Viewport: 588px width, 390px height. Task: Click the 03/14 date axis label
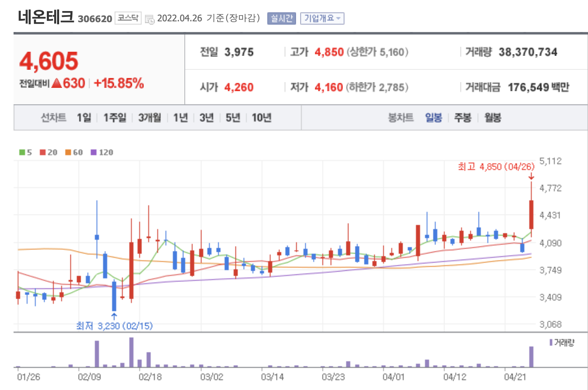pos(272,377)
